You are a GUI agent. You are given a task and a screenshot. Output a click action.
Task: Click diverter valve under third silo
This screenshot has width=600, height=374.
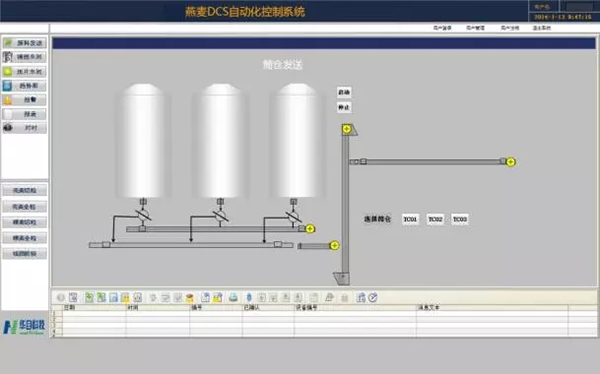point(293,216)
